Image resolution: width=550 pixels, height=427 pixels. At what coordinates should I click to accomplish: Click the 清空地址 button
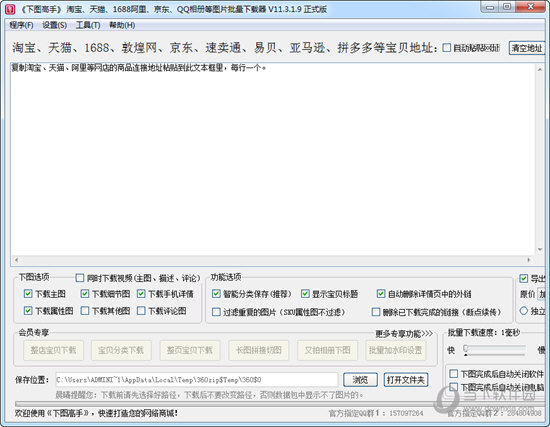tap(527, 48)
